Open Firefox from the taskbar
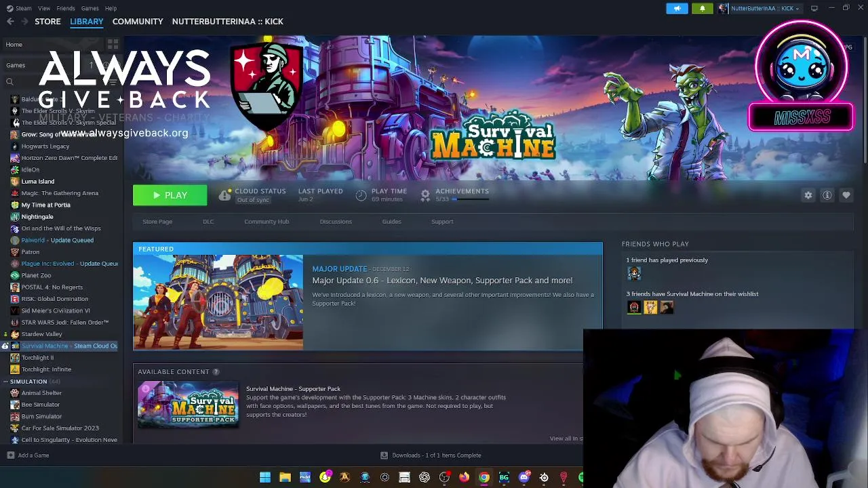The image size is (868, 488). point(464,478)
